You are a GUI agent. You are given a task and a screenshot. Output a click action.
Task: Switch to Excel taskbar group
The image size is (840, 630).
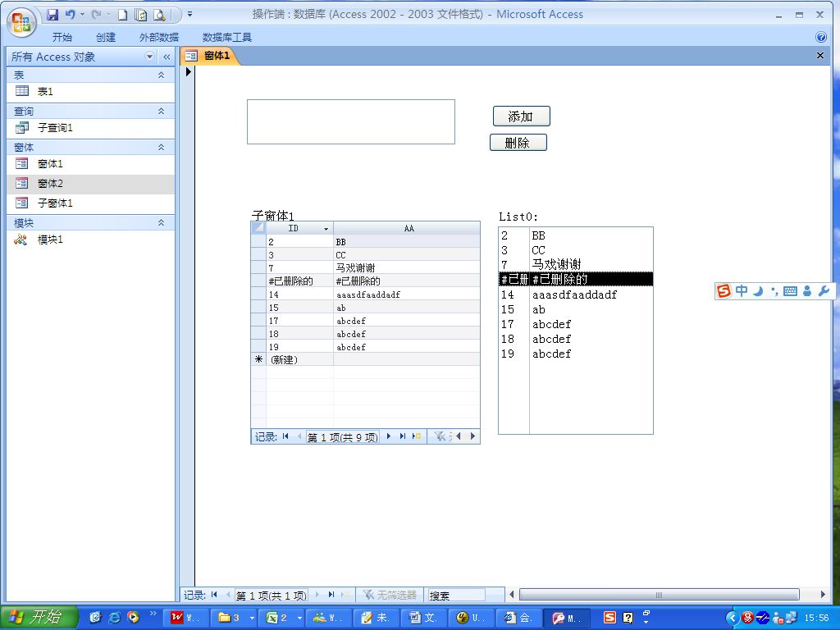click(282, 618)
